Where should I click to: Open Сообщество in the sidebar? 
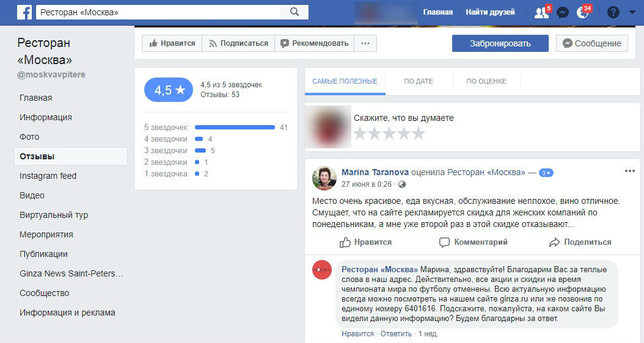(45, 293)
